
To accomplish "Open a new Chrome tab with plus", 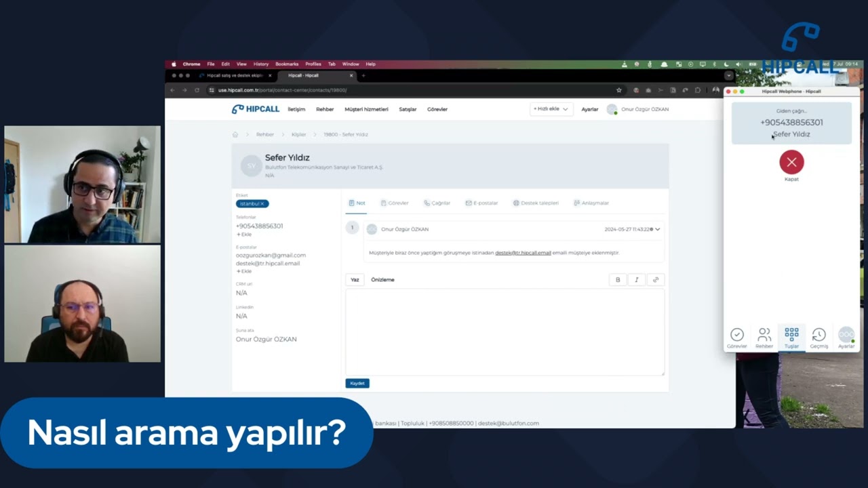I will pos(363,75).
